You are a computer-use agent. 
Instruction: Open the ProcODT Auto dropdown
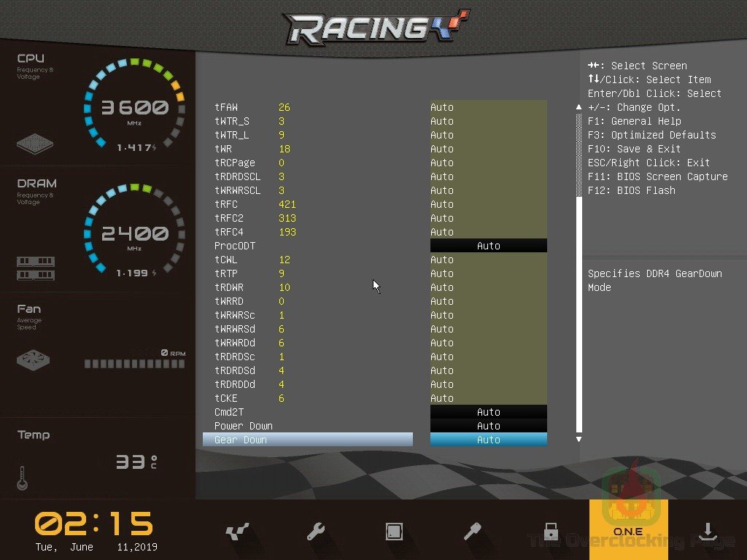click(x=488, y=245)
